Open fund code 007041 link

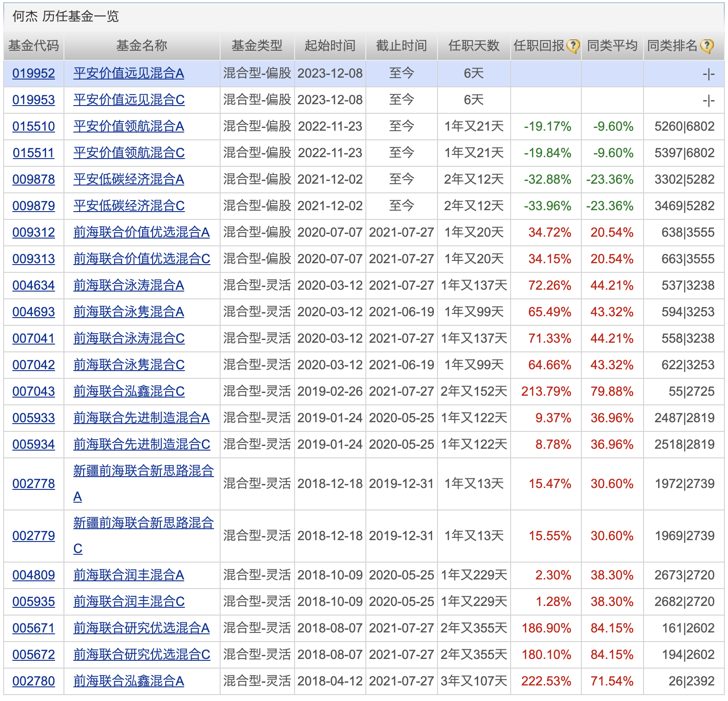click(x=34, y=339)
